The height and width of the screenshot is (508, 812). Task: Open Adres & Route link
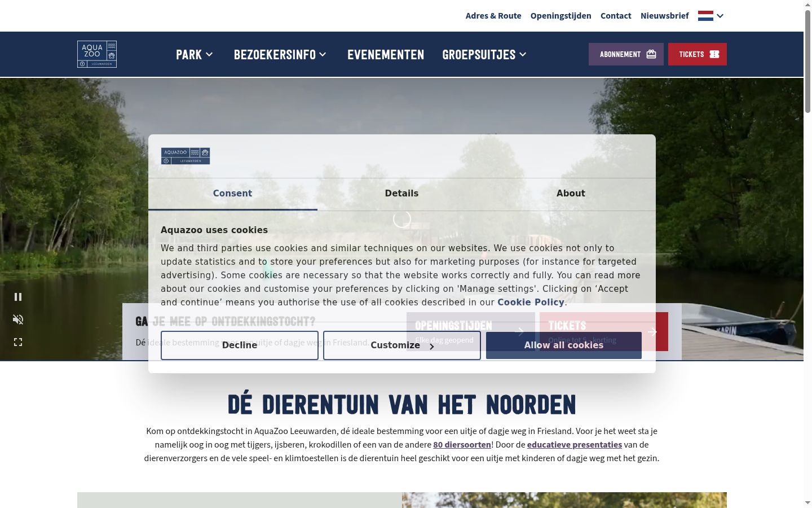tap(493, 16)
